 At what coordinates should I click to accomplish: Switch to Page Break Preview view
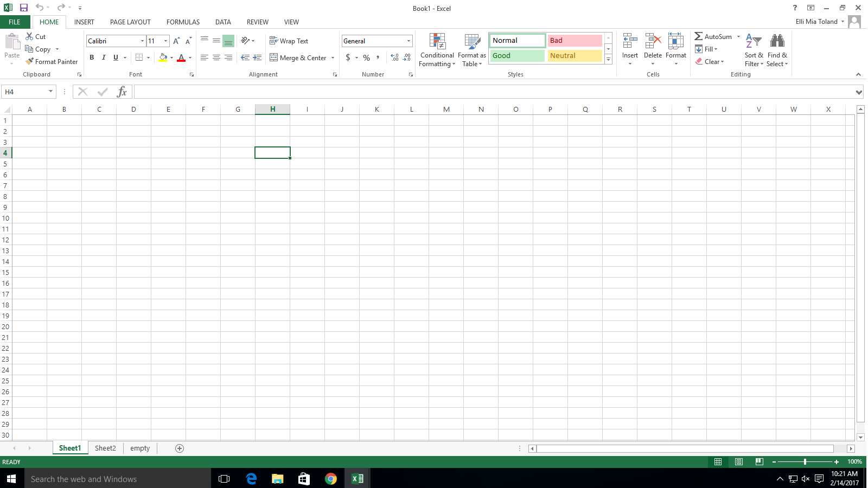(x=759, y=461)
